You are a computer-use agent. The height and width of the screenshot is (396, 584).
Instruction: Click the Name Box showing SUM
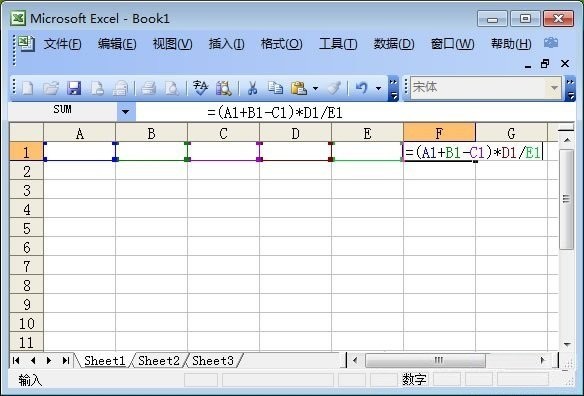pyautogui.click(x=62, y=111)
